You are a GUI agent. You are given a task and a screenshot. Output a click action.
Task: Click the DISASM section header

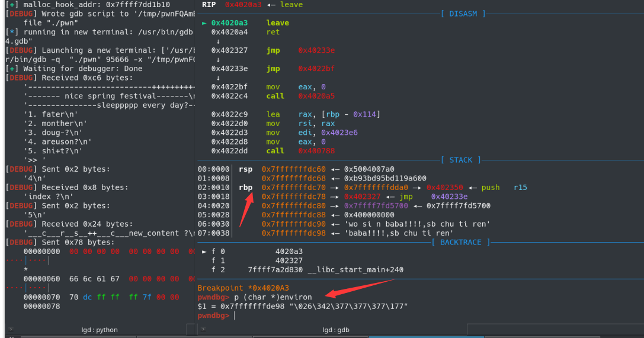(463, 14)
